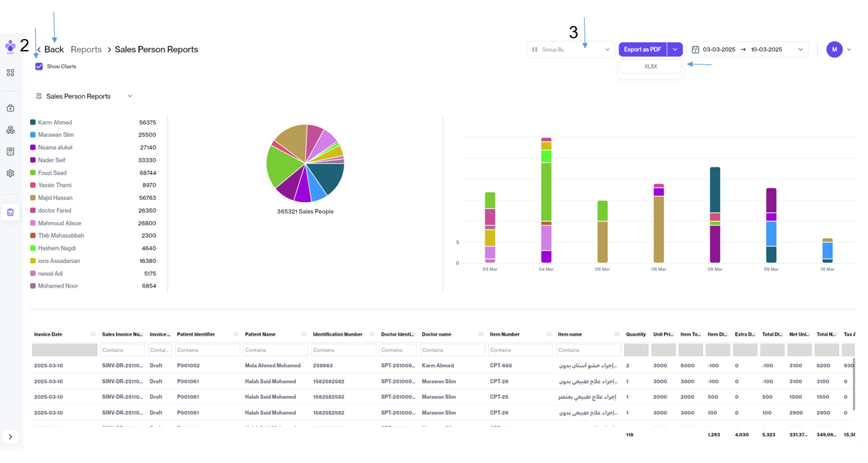The height and width of the screenshot is (463, 868).
Task: Choose XLSX from the export menu
Action: 650,66
